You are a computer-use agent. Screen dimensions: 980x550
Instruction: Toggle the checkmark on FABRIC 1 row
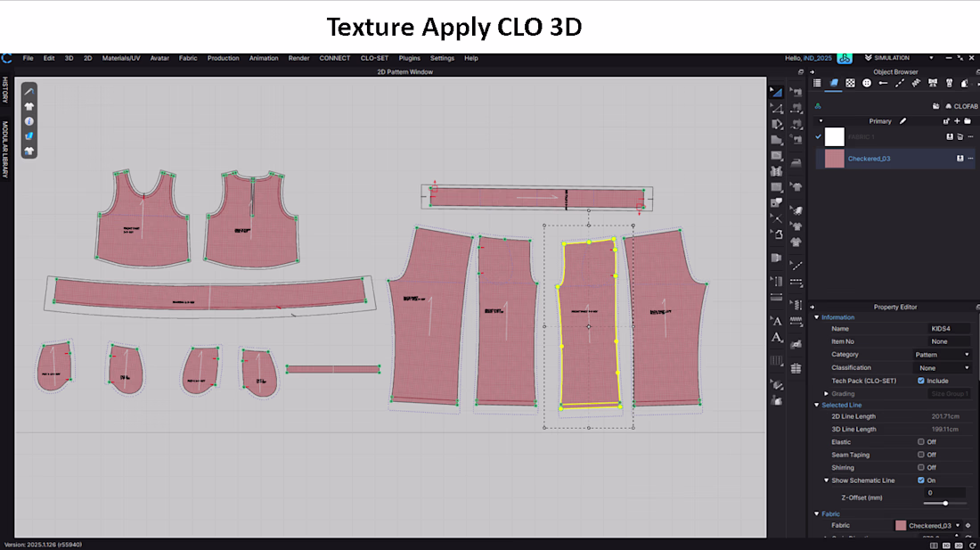coord(818,137)
